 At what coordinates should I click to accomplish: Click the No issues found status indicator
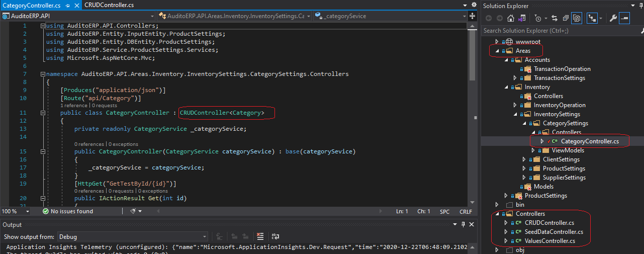pos(67,211)
